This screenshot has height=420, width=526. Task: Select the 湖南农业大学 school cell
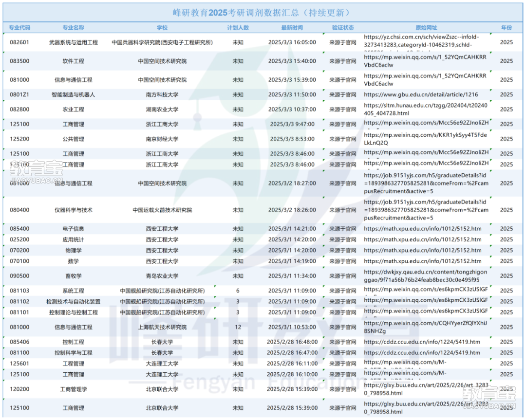click(x=162, y=110)
